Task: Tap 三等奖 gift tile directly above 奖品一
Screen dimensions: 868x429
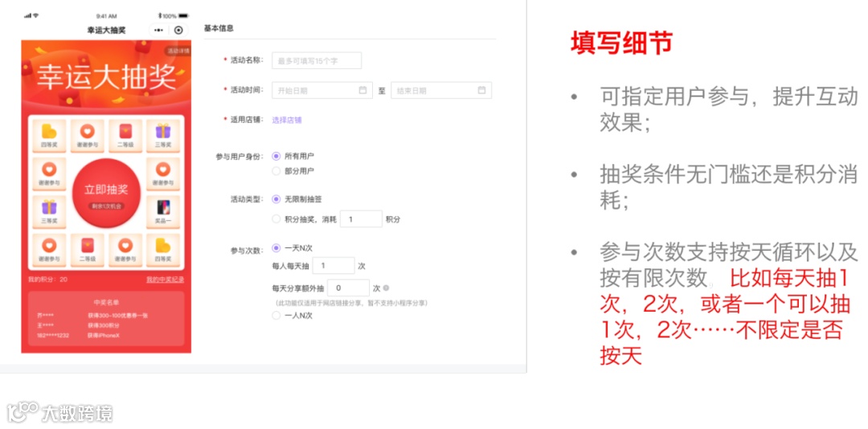Action: (162, 136)
